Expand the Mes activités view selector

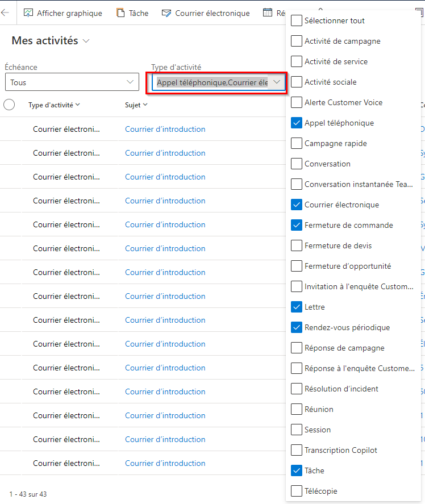[86, 41]
